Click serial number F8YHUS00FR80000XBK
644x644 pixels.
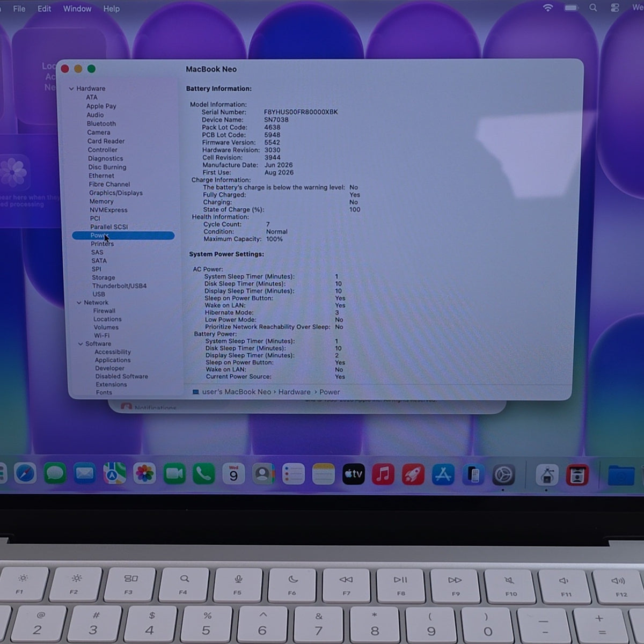301,112
